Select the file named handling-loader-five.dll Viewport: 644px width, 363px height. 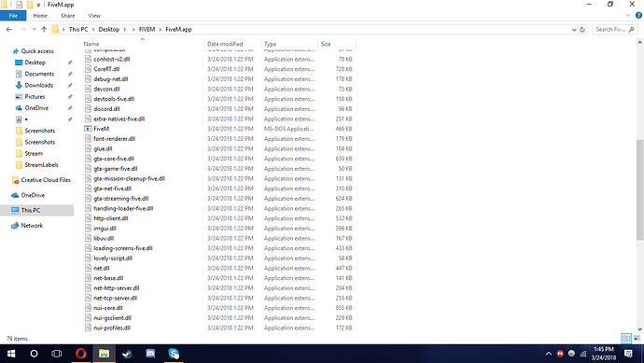click(x=123, y=209)
